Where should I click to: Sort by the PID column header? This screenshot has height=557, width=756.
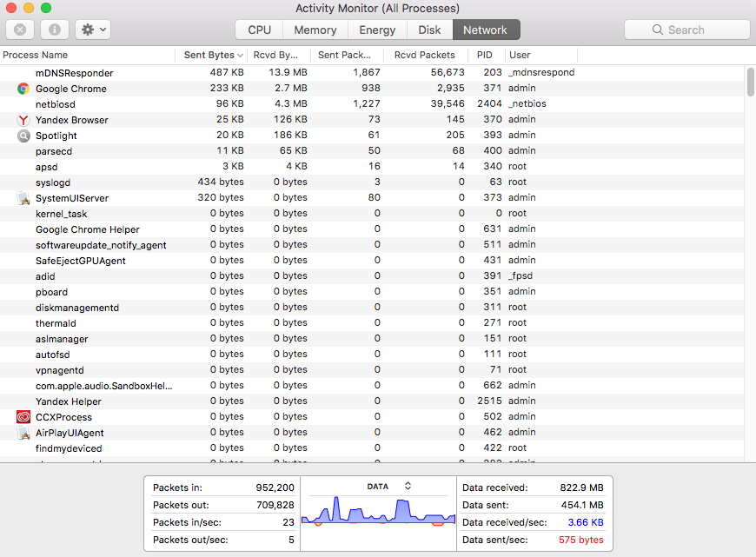coord(487,55)
